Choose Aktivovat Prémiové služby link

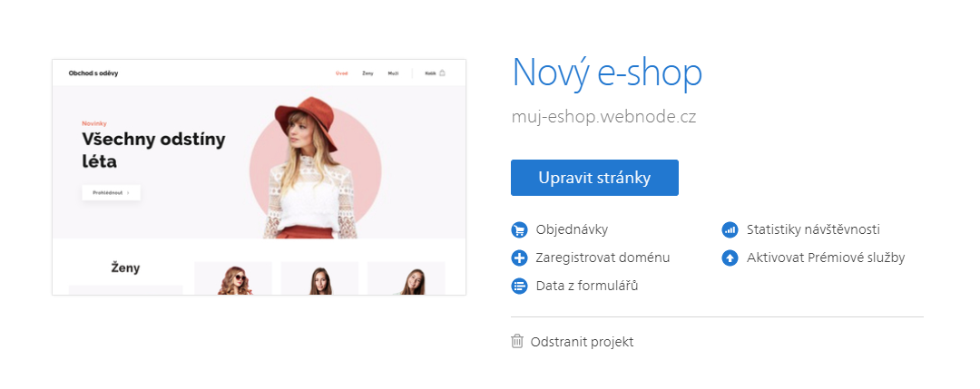click(826, 258)
